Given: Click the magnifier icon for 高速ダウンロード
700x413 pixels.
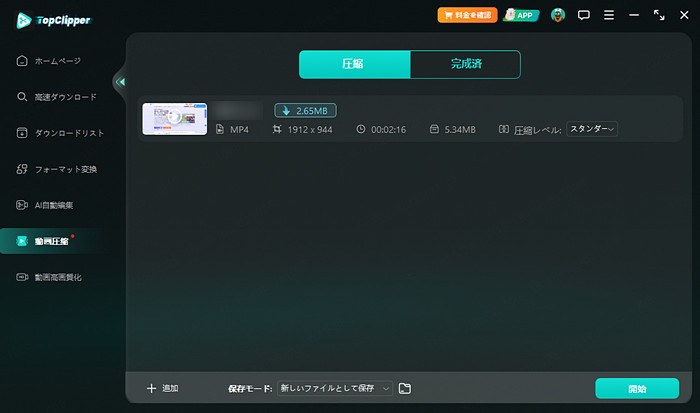Looking at the screenshot, I should coord(22,97).
